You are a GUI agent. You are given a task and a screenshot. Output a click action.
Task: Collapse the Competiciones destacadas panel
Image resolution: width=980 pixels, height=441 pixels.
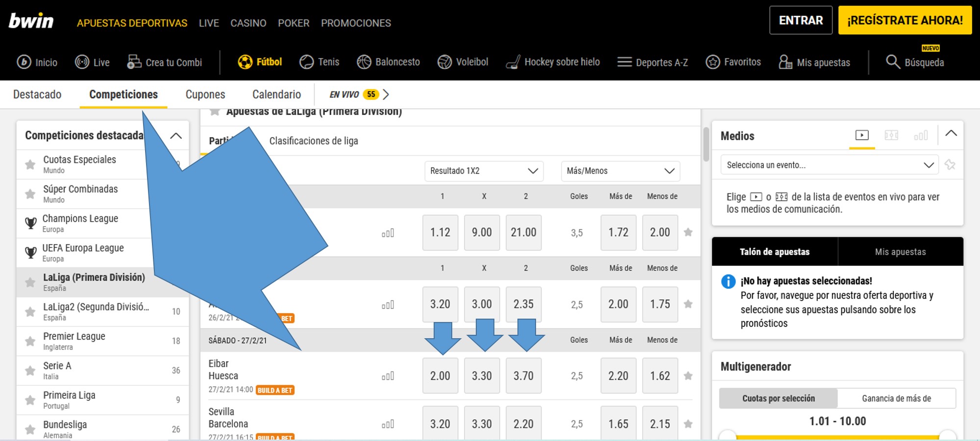176,136
